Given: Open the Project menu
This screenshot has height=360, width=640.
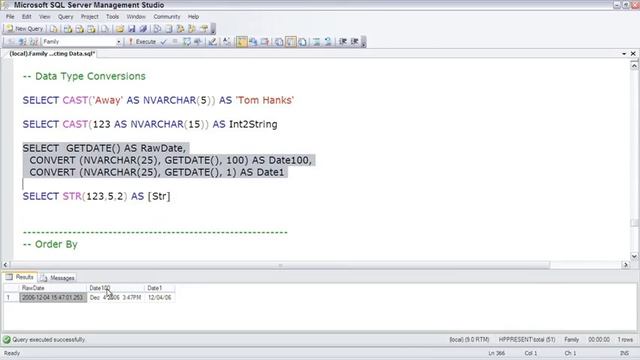Looking at the screenshot, I should 89,17.
